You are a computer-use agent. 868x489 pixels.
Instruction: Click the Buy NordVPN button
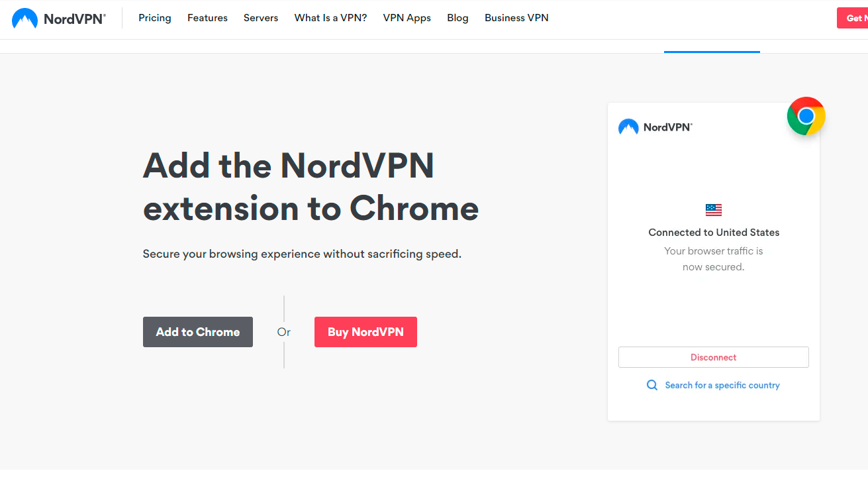tap(365, 331)
